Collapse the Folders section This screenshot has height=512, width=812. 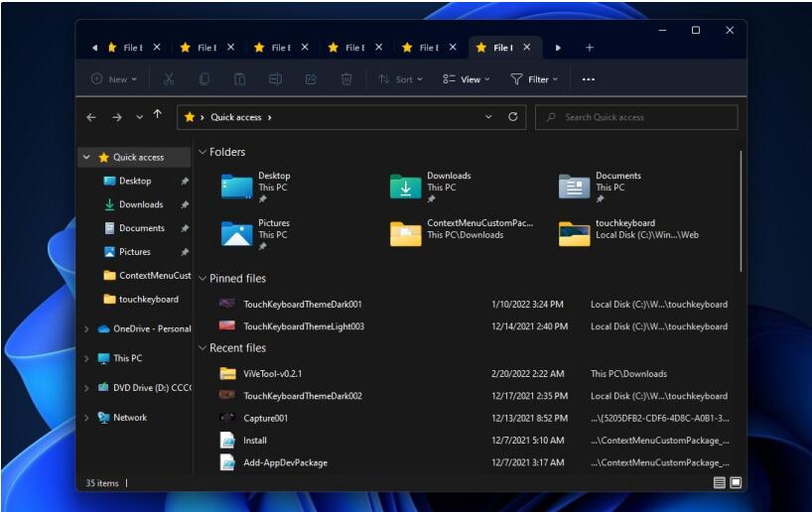[203, 152]
